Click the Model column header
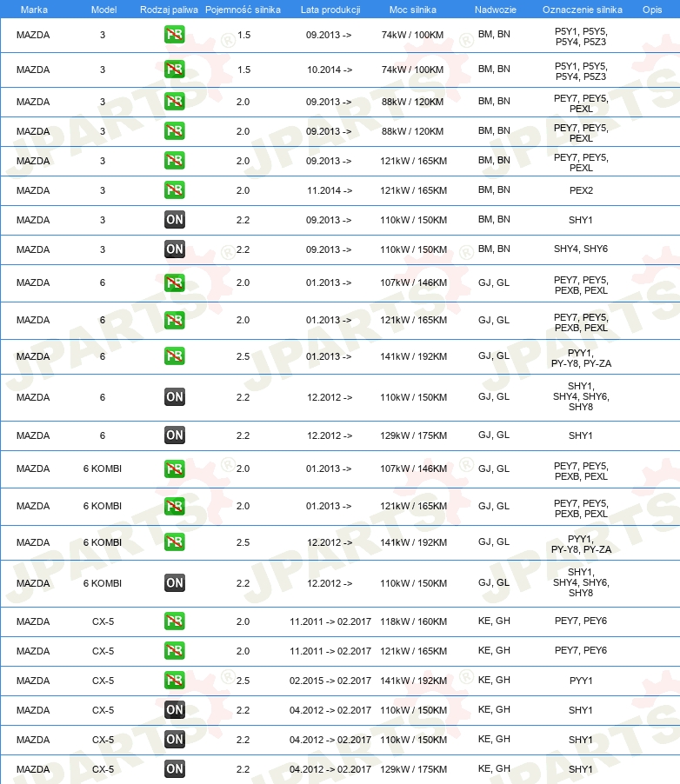680x784 pixels. pyautogui.click(x=103, y=10)
